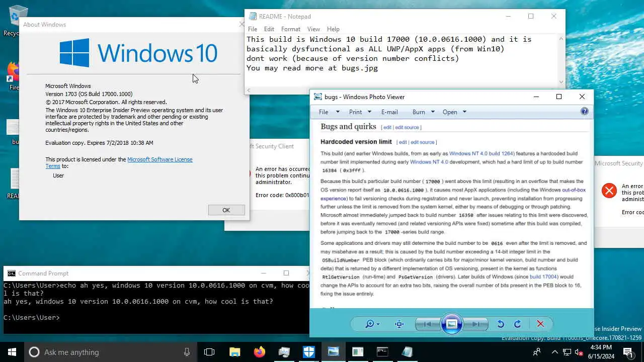This screenshot has width=644, height=362.
Task: Go to the previous image in Photo Viewer
Action: point(427,324)
